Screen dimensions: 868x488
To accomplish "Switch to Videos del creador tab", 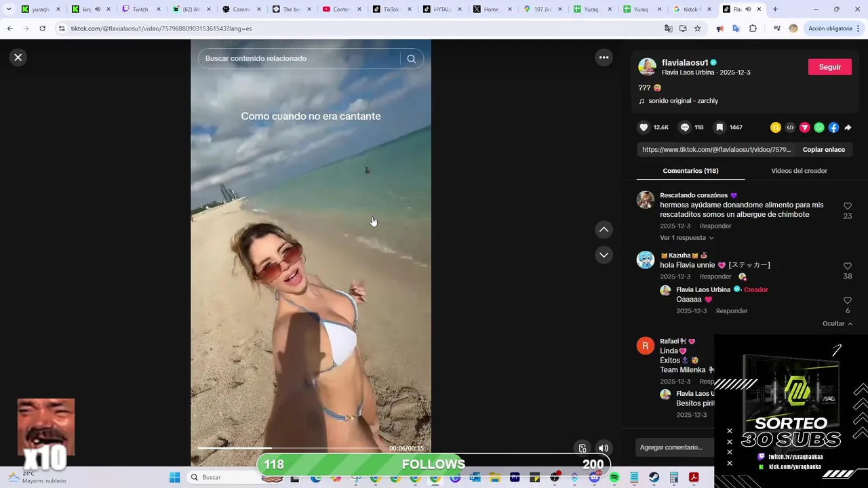I will (x=799, y=171).
